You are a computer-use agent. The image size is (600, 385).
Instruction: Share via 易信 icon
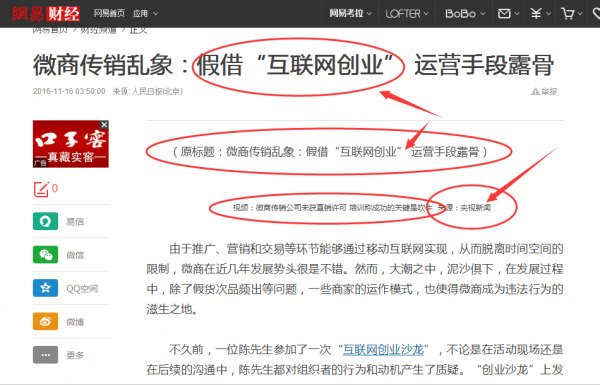pos(46,221)
